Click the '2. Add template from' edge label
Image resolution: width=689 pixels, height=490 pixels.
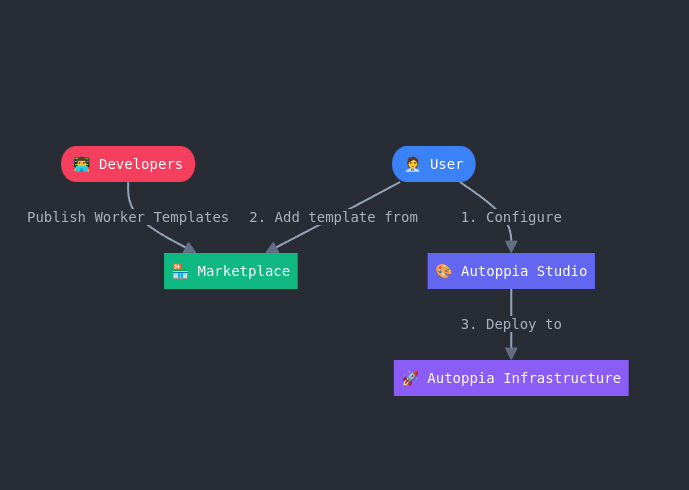[333, 217]
